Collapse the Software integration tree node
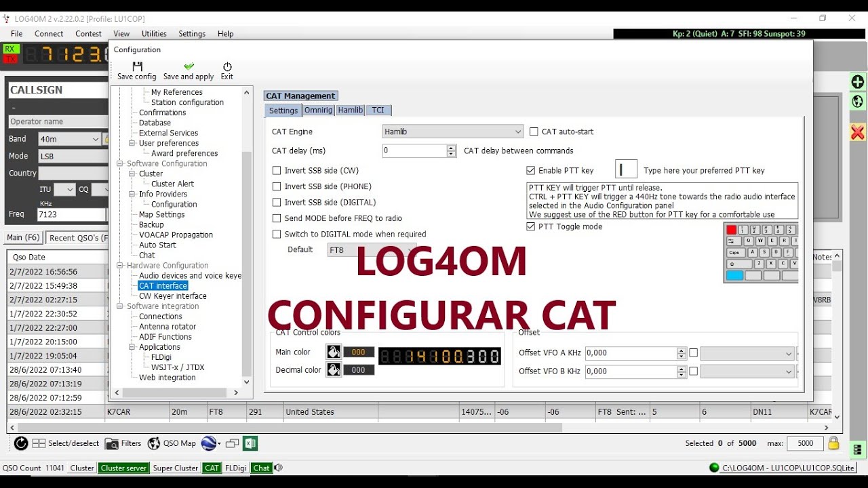 click(120, 306)
